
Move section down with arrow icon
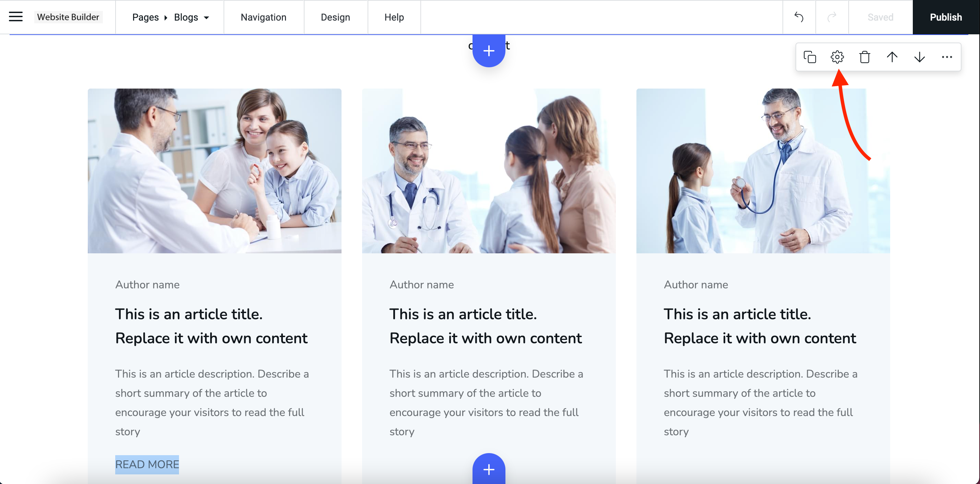[919, 57]
